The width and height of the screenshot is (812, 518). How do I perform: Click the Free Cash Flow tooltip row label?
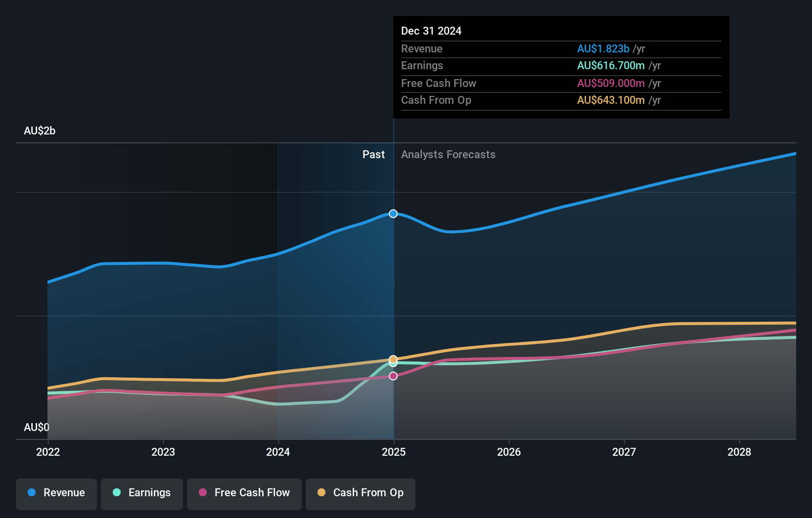click(439, 84)
